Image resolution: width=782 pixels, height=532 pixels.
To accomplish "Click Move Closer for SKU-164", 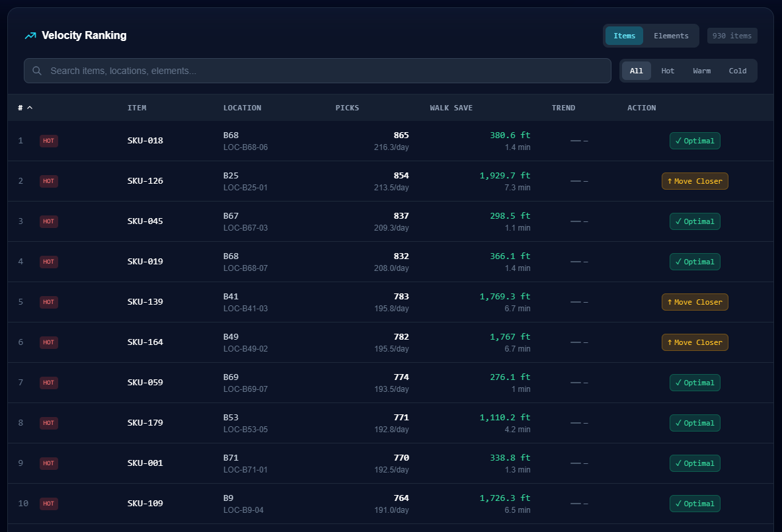I will [695, 342].
